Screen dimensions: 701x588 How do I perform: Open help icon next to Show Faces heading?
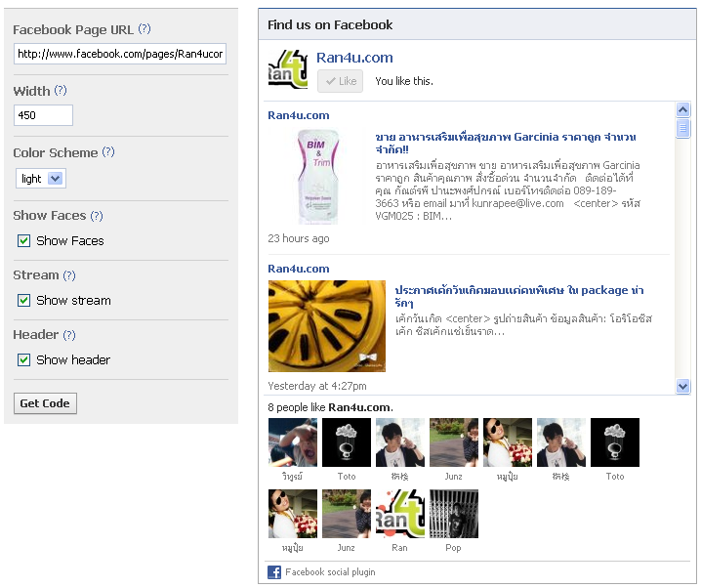(x=97, y=216)
